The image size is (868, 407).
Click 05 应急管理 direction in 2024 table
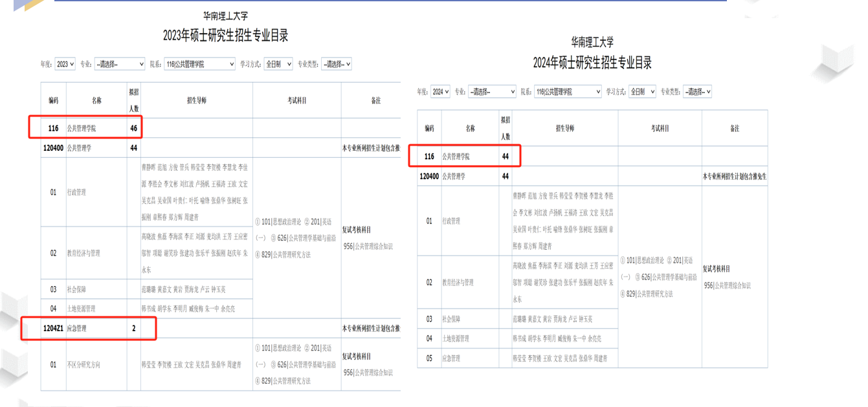click(x=451, y=358)
